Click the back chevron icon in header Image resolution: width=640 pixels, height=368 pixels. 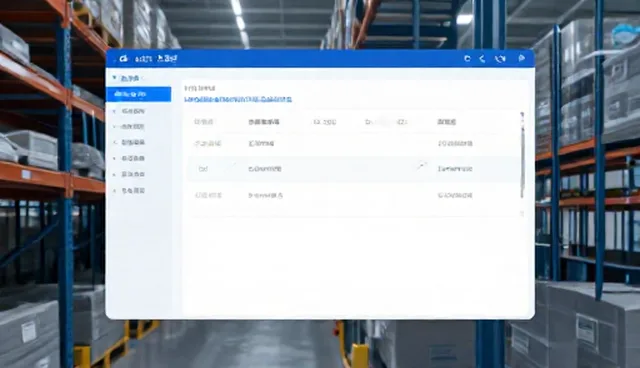(482, 59)
